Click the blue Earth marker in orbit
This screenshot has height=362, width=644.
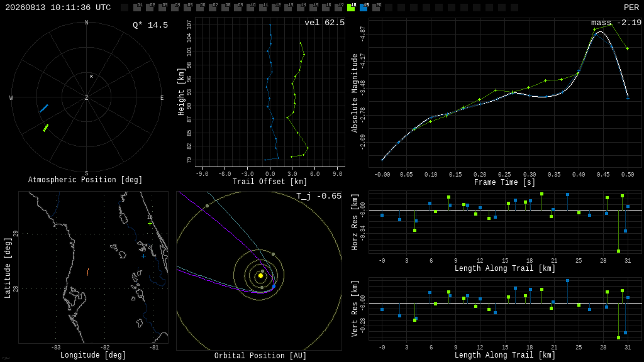(274, 286)
